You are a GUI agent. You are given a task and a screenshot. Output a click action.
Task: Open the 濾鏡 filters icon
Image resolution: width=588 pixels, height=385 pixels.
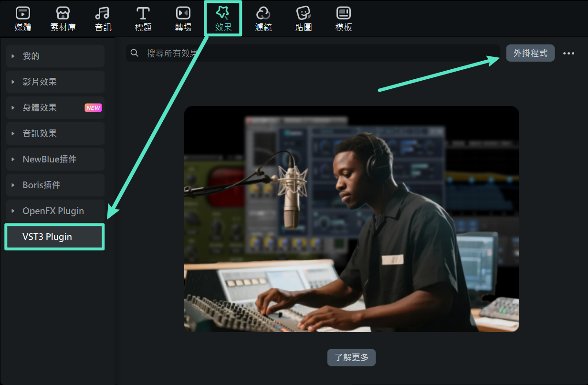263,13
